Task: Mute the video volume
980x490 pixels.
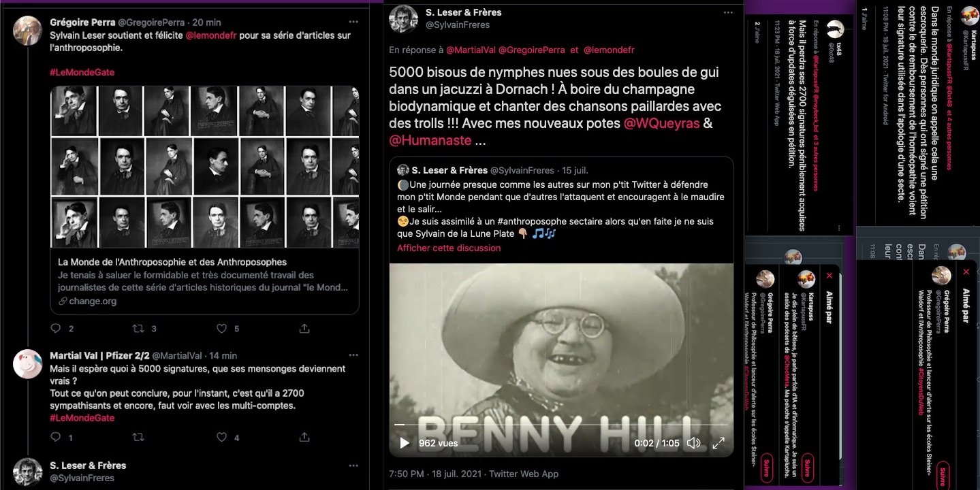Action: [x=693, y=443]
